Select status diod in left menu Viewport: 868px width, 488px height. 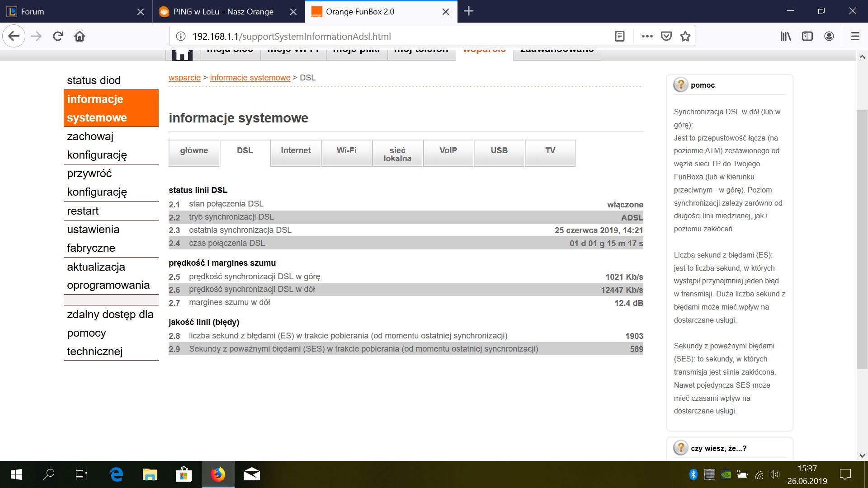[94, 80]
